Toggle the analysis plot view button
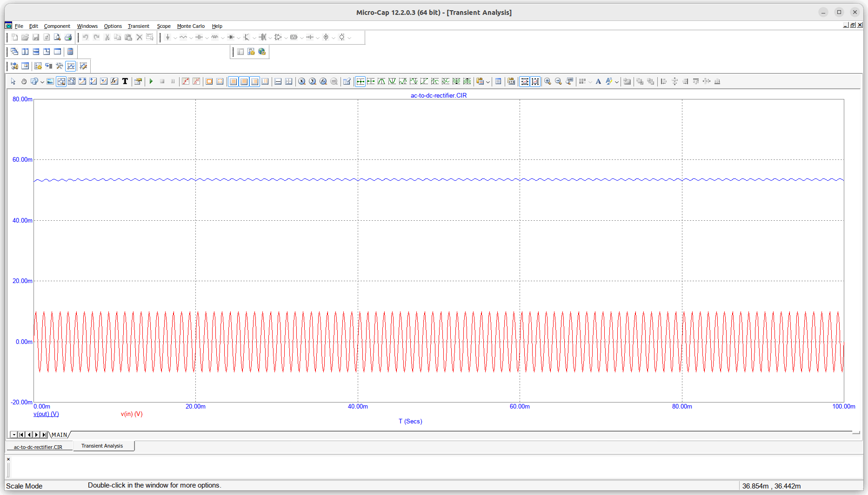 [71, 66]
